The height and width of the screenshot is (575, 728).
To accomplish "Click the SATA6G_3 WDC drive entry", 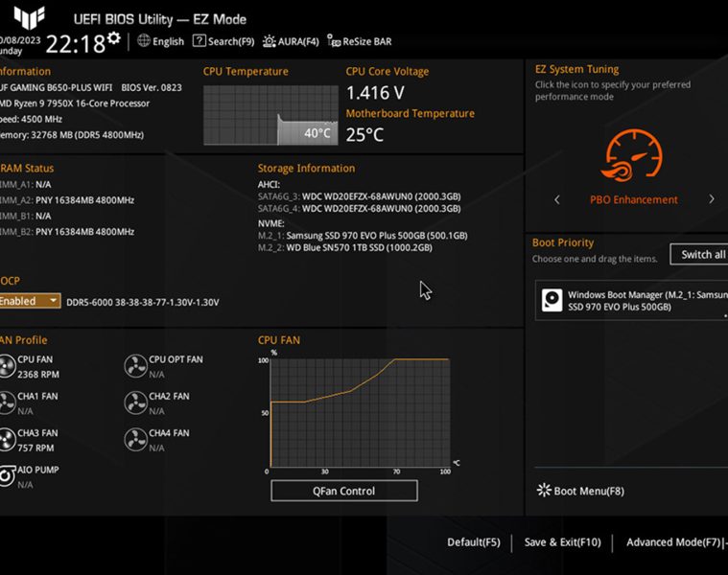I will coord(359,196).
